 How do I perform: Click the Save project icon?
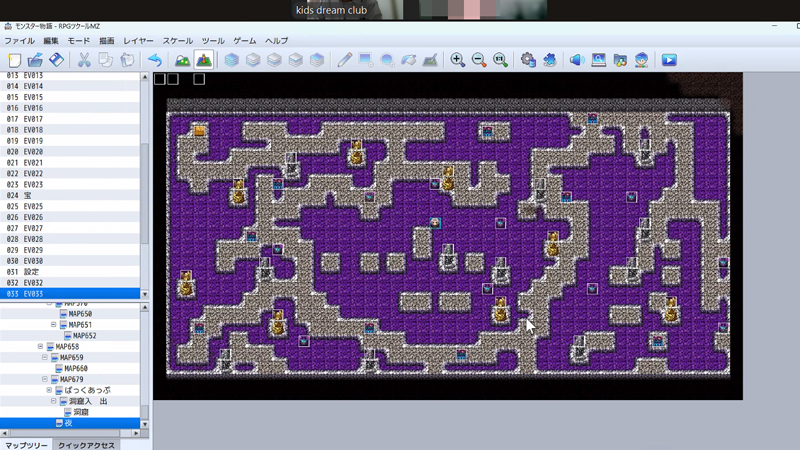(x=57, y=60)
